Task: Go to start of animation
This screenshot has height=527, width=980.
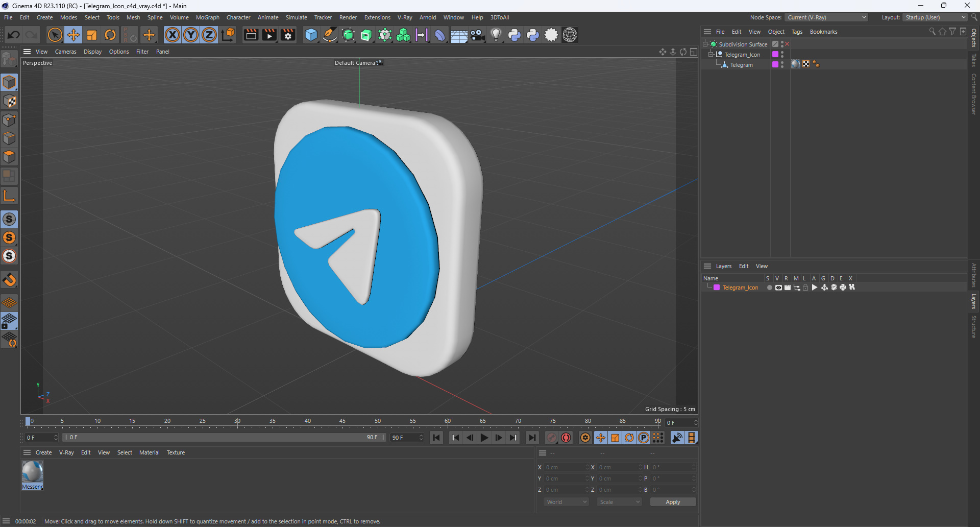Action: click(x=436, y=438)
